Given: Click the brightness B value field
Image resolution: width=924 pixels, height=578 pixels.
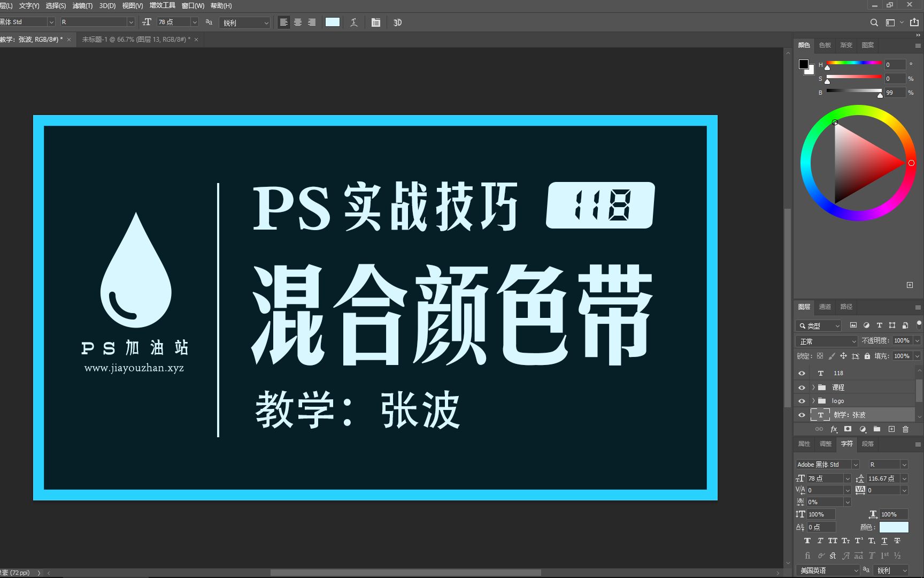Looking at the screenshot, I should (895, 93).
